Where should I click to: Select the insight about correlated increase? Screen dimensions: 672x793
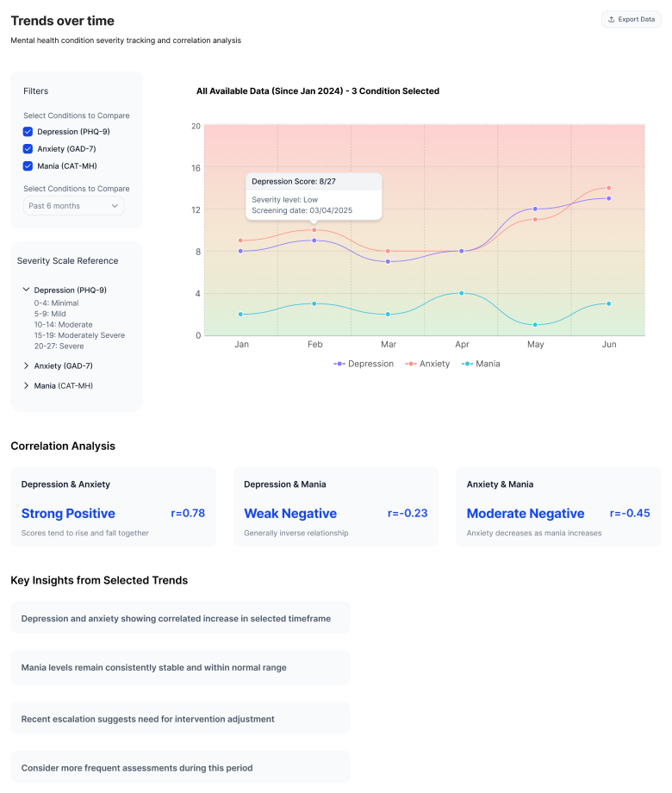tap(180, 618)
